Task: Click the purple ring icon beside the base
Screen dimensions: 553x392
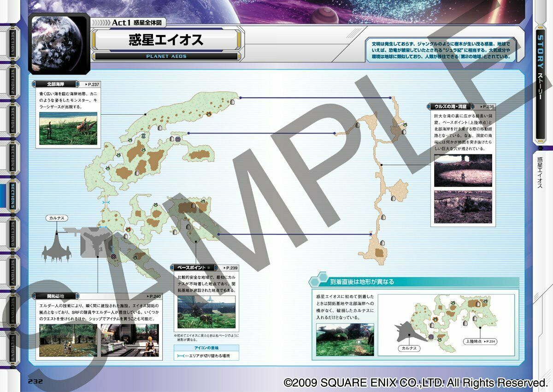Action: coord(113,256)
